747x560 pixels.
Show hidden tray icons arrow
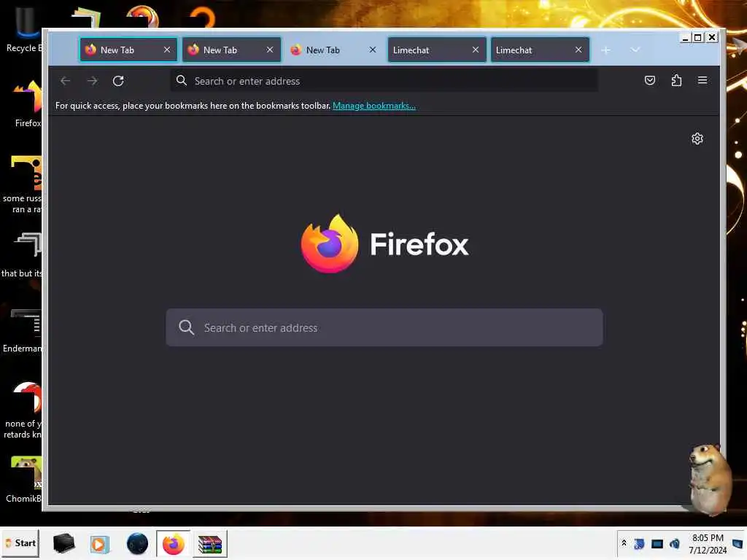(x=624, y=542)
